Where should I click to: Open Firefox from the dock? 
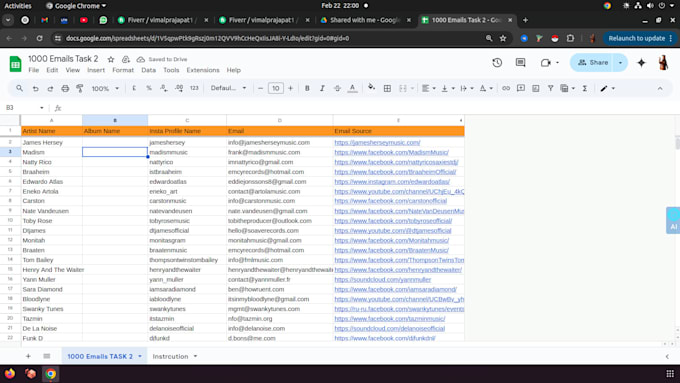click(x=10, y=373)
